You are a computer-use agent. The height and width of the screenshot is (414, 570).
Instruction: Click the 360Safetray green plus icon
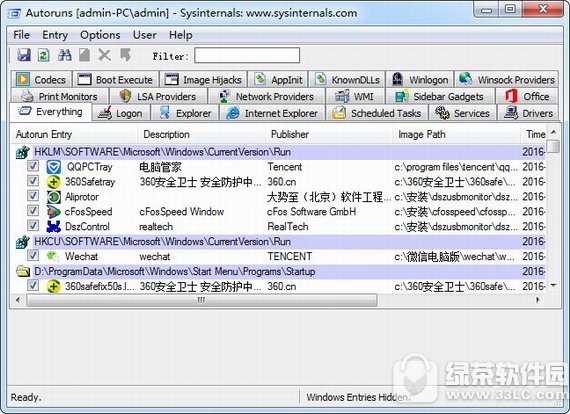tap(54, 182)
